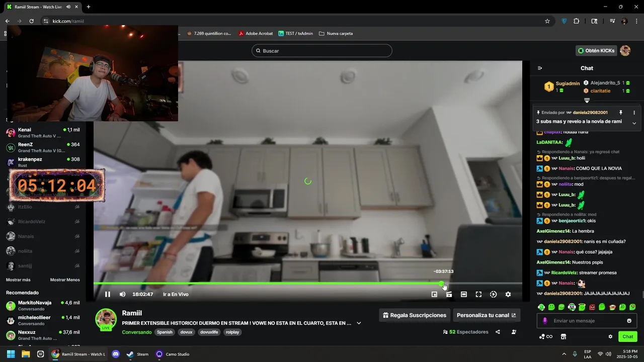The width and height of the screenshot is (644, 362).
Task: Click the 'Regala Suscripciones' button
Action: [x=415, y=315]
